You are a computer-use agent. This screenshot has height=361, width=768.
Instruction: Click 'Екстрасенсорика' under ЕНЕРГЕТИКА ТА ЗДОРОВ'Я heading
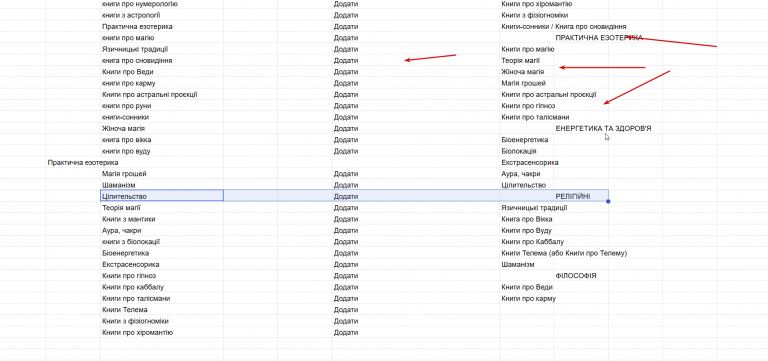(x=530, y=162)
